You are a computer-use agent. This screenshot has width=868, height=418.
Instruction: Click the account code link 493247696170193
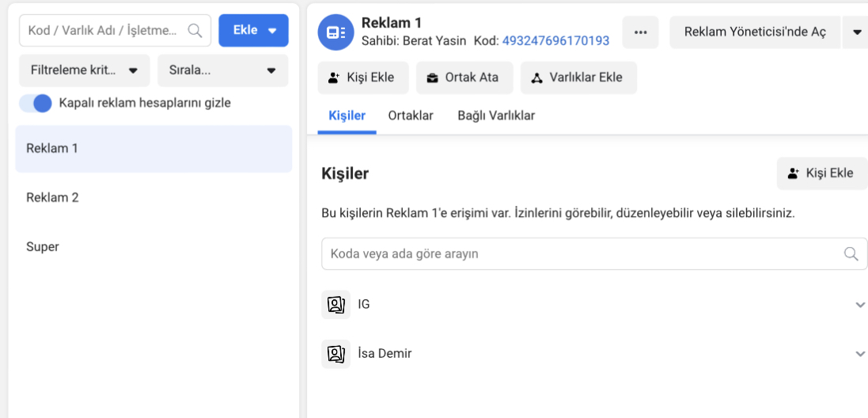pyautogui.click(x=555, y=40)
